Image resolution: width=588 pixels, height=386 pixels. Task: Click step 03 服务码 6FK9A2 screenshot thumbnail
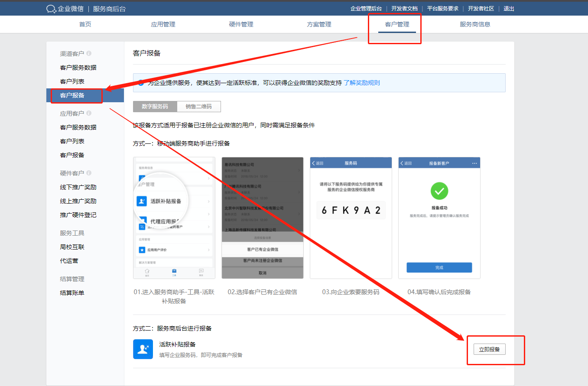pos(351,218)
